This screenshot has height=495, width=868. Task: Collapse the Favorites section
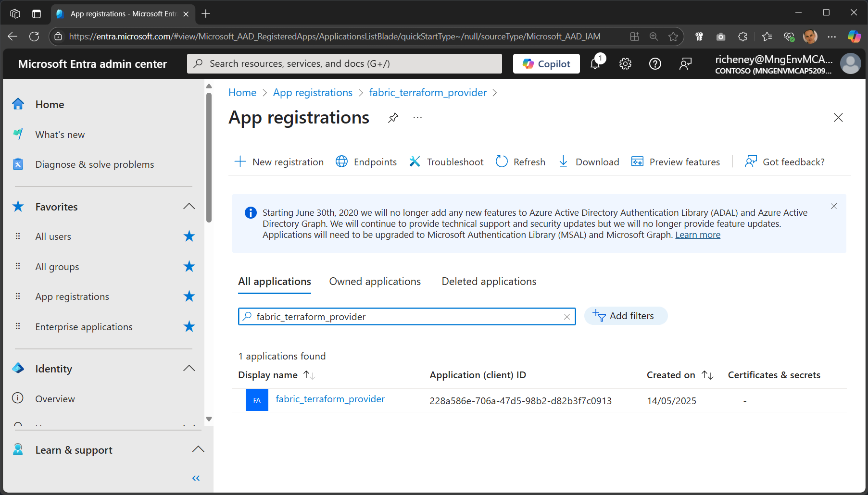pyautogui.click(x=189, y=206)
